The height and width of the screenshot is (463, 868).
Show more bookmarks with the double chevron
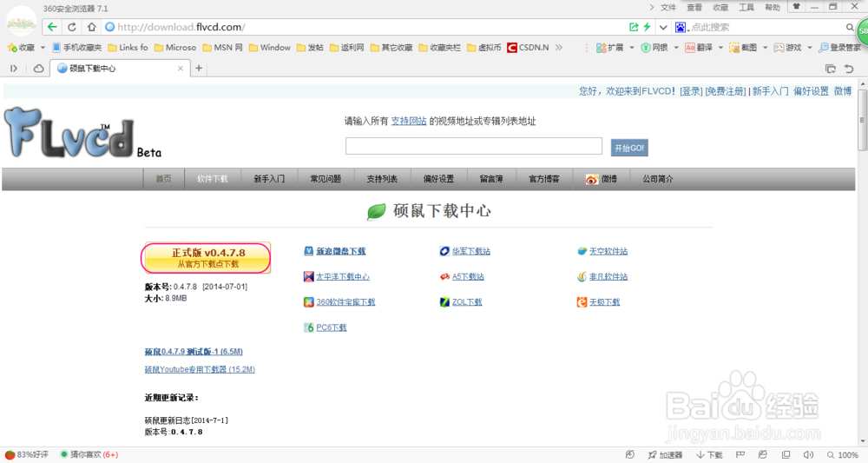[558, 48]
